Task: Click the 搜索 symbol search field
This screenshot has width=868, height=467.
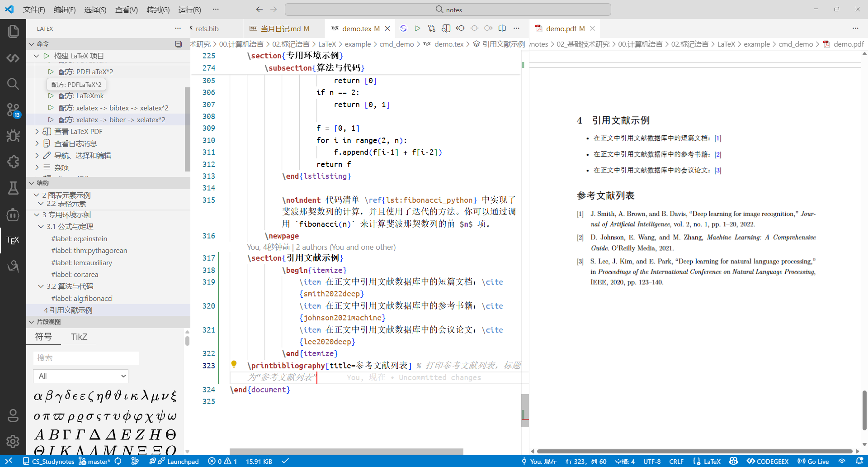Action: [x=86, y=358]
